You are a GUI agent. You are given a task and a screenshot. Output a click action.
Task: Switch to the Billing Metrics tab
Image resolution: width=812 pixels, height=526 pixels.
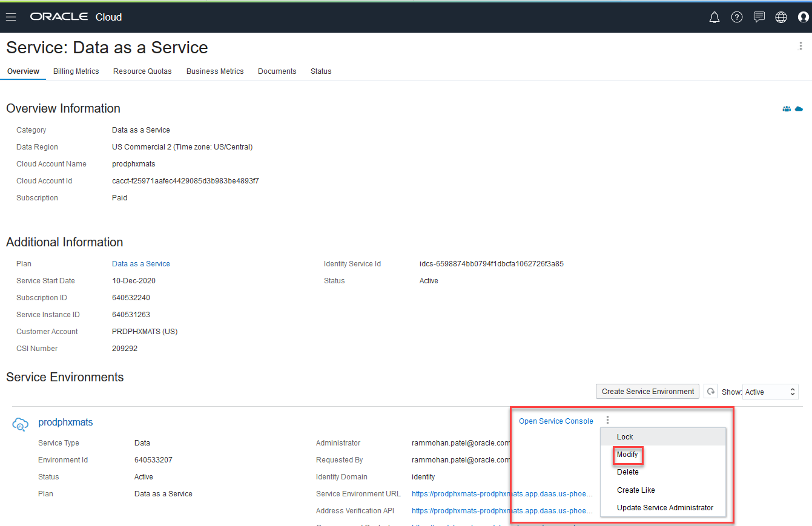76,71
